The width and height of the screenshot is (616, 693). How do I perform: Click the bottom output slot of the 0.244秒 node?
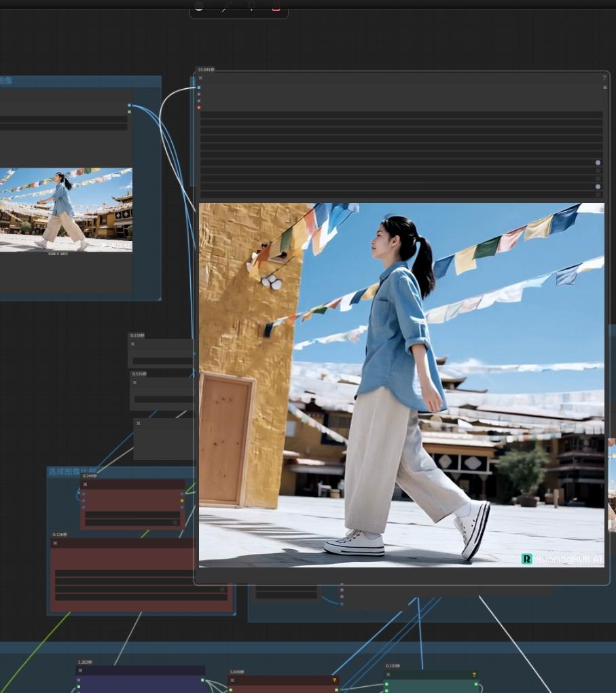pos(182,508)
